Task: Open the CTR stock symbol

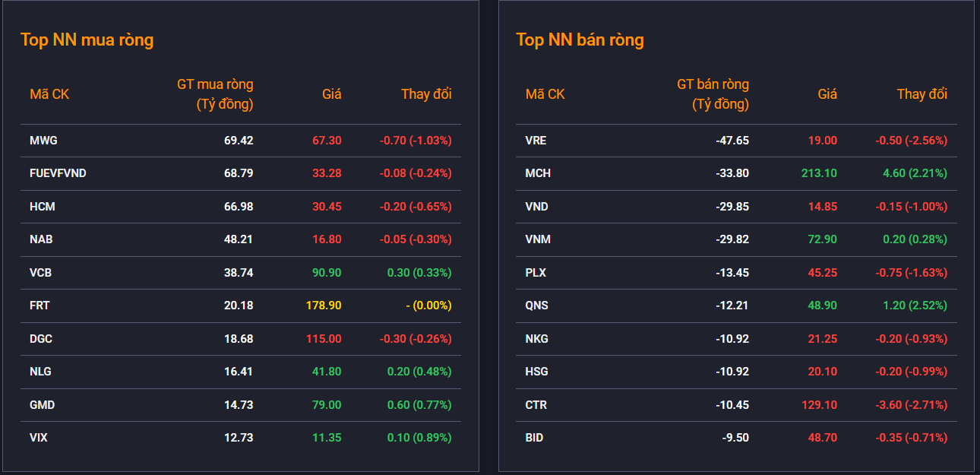Action: (x=536, y=405)
